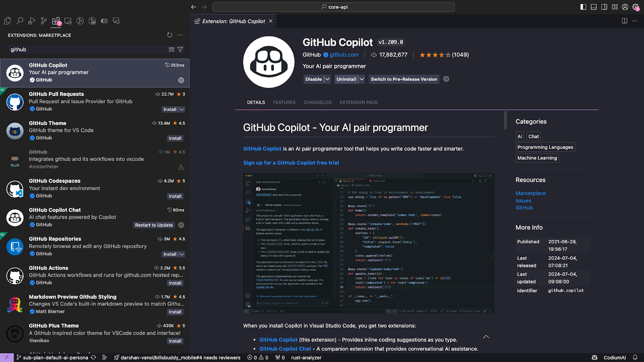Open the chat bubbles view icon
Screen dimensions: 644x362
[116, 21]
